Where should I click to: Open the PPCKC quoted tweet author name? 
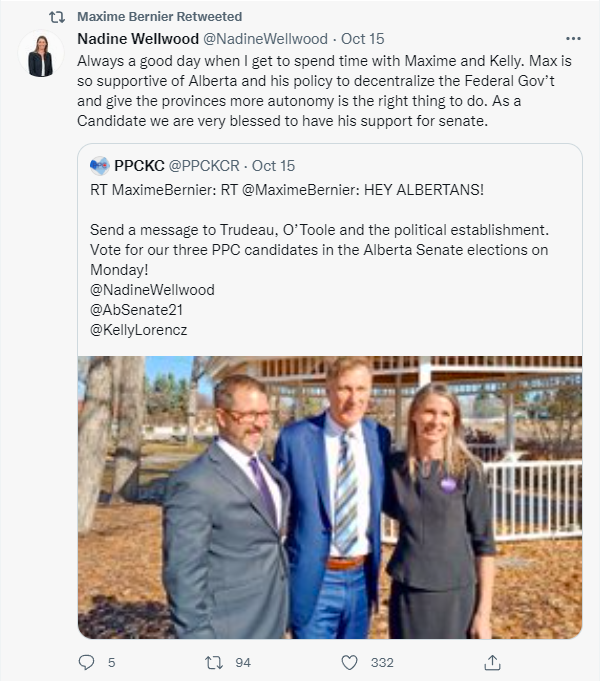(138, 165)
